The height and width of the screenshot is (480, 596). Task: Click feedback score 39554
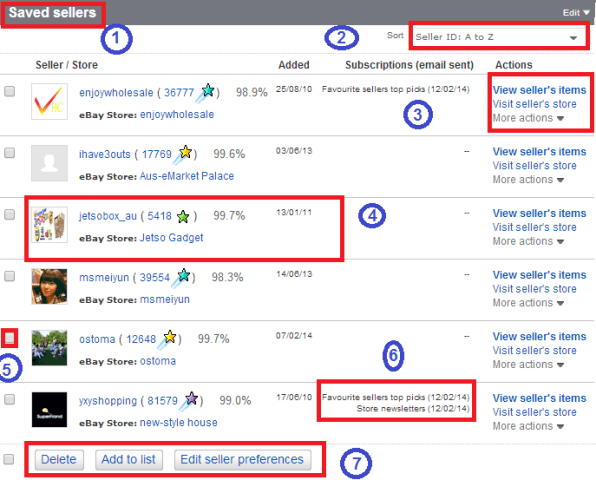pos(155,277)
